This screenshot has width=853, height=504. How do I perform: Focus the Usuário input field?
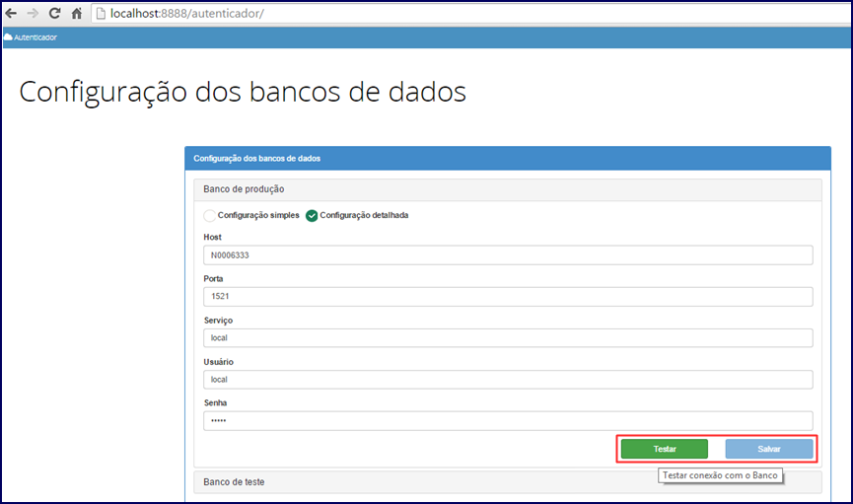coord(508,380)
